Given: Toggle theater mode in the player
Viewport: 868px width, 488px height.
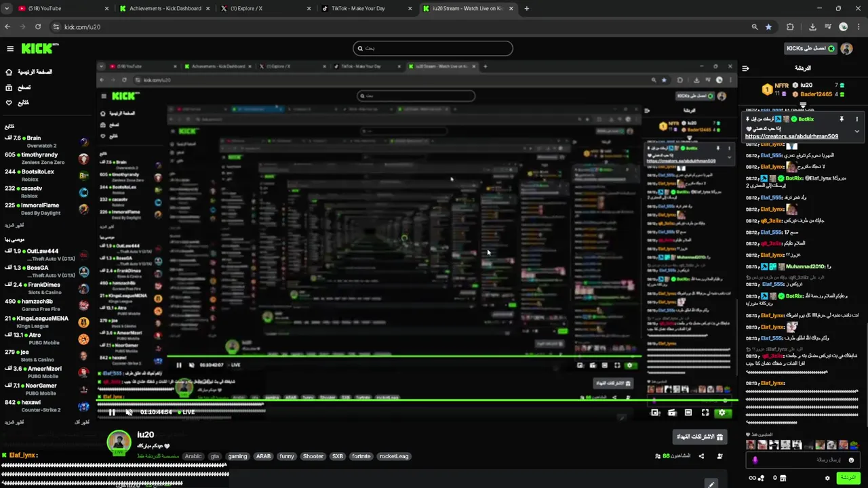Looking at the screenshot, I should point(688,413).
